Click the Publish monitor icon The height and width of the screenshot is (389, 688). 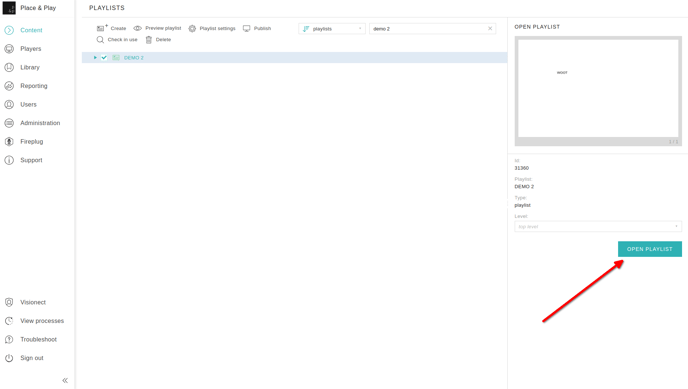[247, 28]
